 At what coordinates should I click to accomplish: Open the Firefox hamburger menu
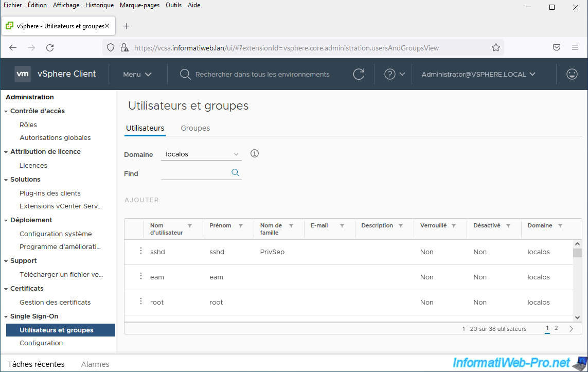tap(575, 47)
